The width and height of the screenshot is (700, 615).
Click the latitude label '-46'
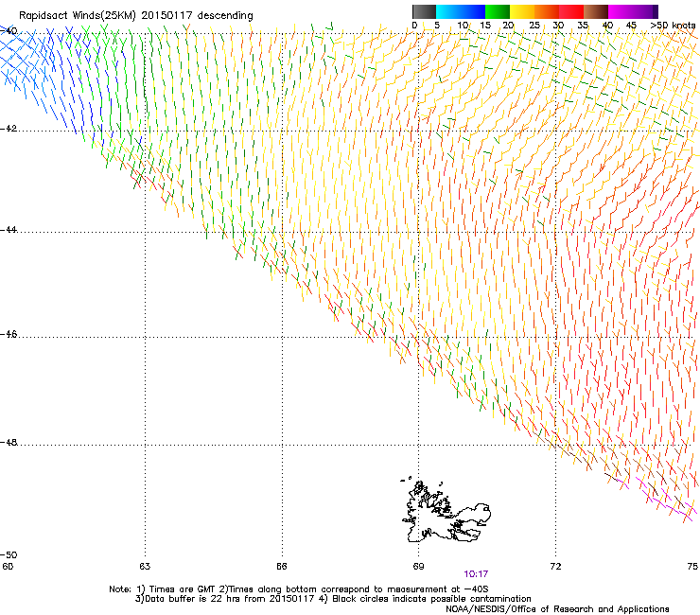coord(9,335)
